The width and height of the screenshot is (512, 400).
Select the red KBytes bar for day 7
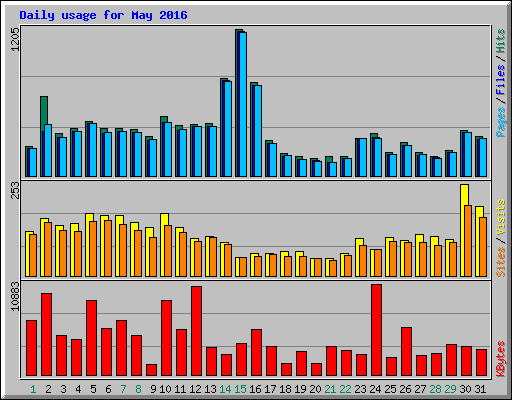coord(122,348)
